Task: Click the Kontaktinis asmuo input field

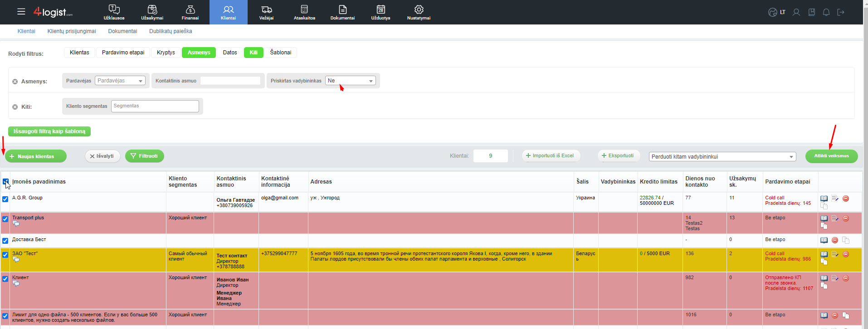Action: 230,81
